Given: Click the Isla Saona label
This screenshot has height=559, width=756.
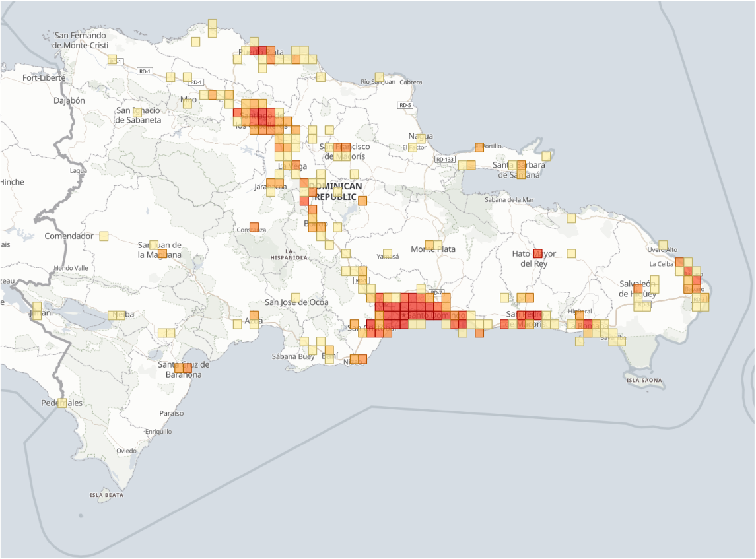Looking at the screenshot, I should point(643,381).
